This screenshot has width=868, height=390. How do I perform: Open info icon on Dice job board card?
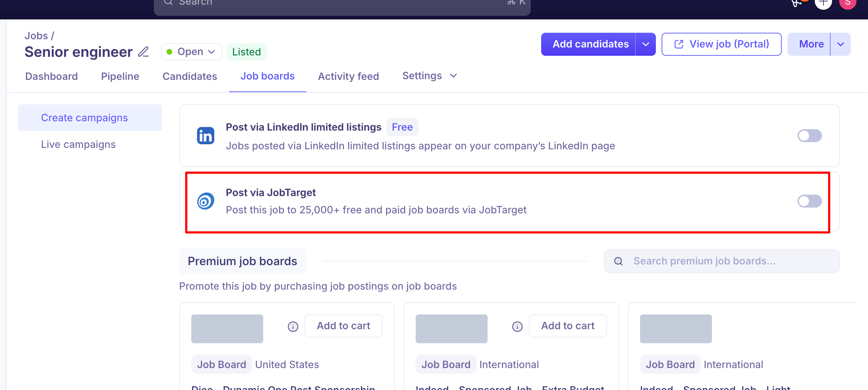pos(293,326)
